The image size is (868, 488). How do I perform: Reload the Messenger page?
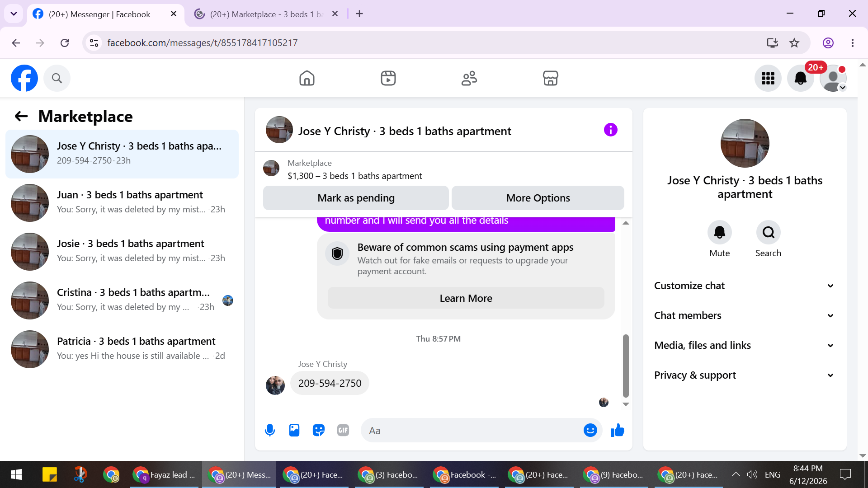click(65, 43)
